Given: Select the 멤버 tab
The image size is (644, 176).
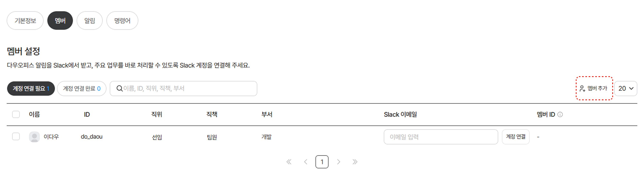Looking at the screenshot, I should pos(60,21).
